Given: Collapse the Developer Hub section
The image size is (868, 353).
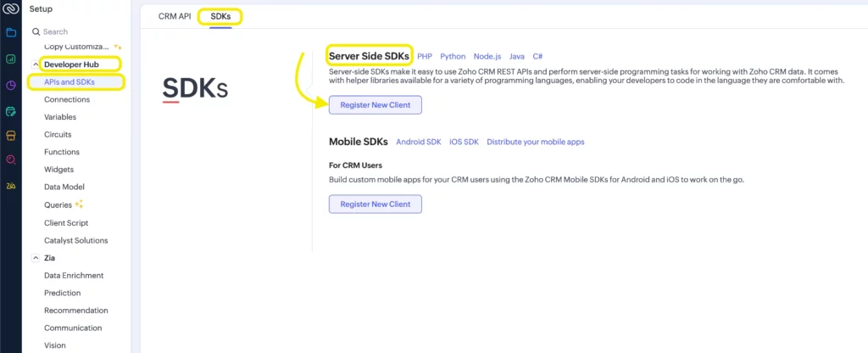Looking at the screenshot, I should point(36,64).
